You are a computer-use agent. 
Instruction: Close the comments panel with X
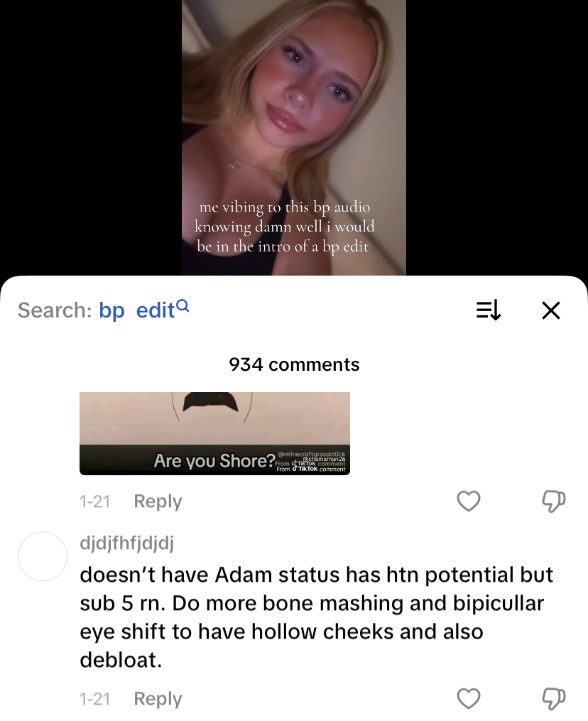click(551, 310)
